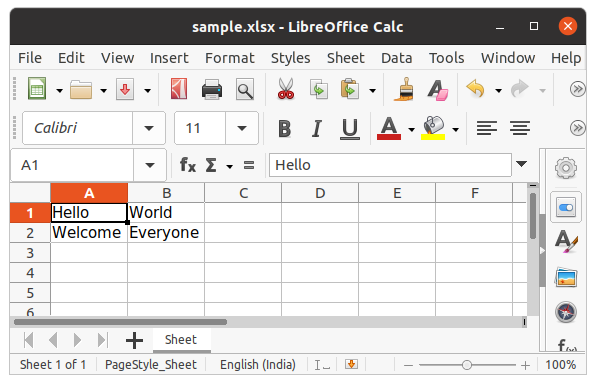
Task: Open the Insert menu
Action: pos(169,58)
